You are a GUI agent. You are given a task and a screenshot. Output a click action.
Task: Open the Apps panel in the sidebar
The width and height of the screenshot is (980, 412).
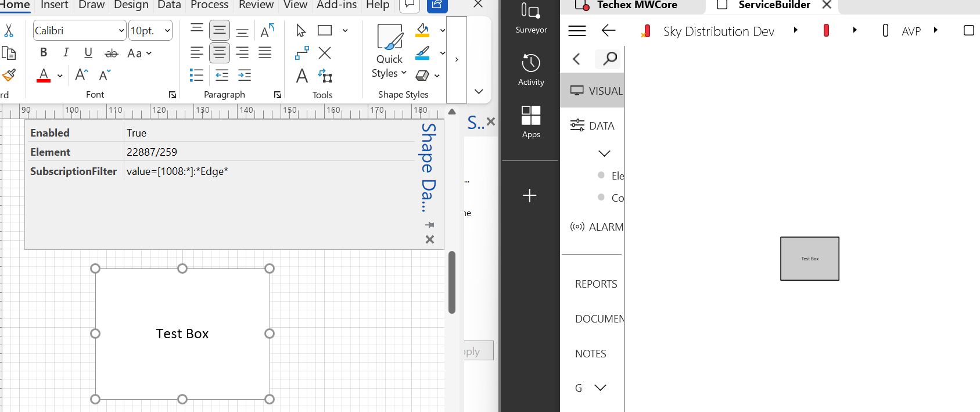[x=531, y=121]
